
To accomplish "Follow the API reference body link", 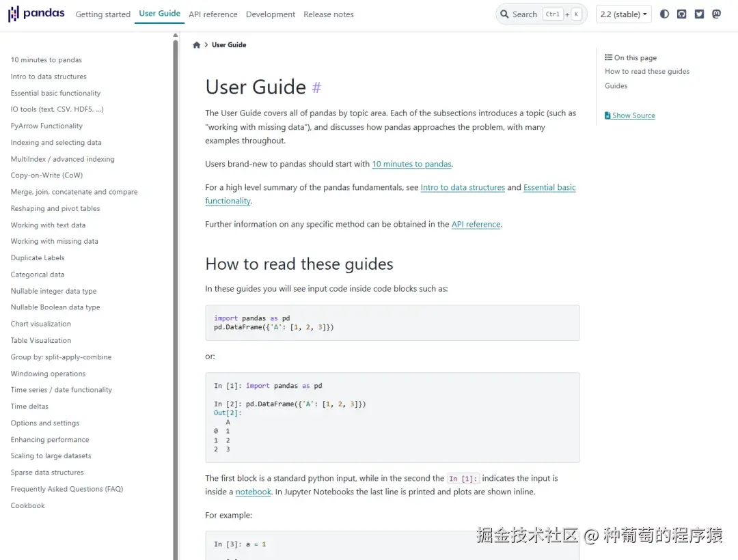I will coord(476,224).
